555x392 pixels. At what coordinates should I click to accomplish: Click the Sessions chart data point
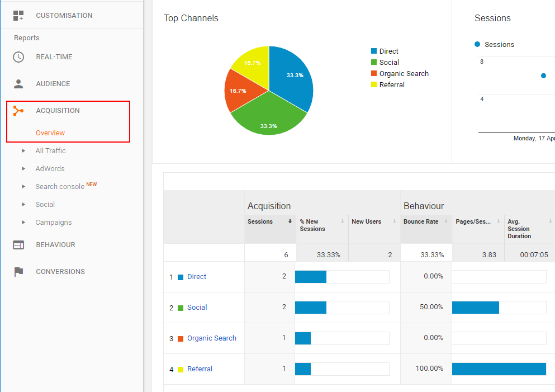543,75
